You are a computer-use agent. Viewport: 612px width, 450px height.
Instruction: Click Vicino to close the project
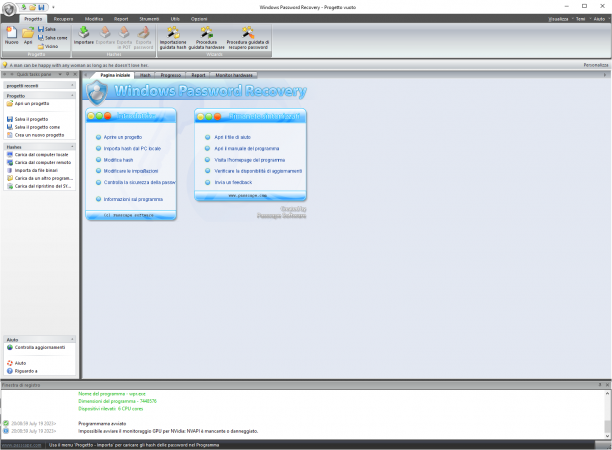[x=48, y=46]
